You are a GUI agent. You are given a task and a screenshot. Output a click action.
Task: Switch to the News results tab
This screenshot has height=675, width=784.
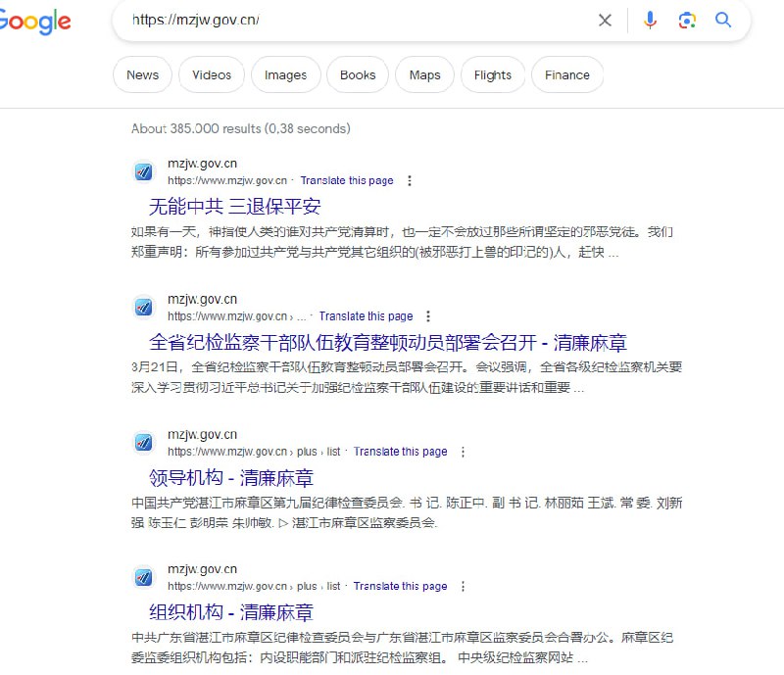pos(141,74)
